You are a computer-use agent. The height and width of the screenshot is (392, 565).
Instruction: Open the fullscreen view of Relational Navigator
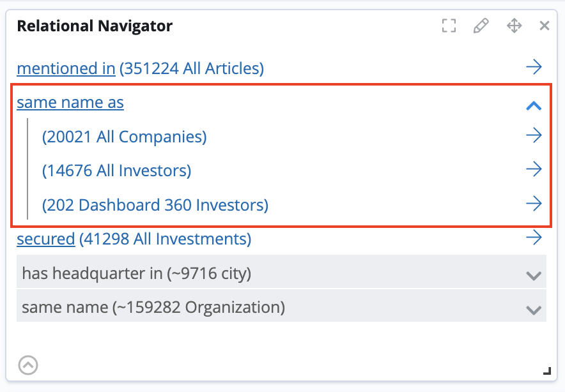(449, 26)
